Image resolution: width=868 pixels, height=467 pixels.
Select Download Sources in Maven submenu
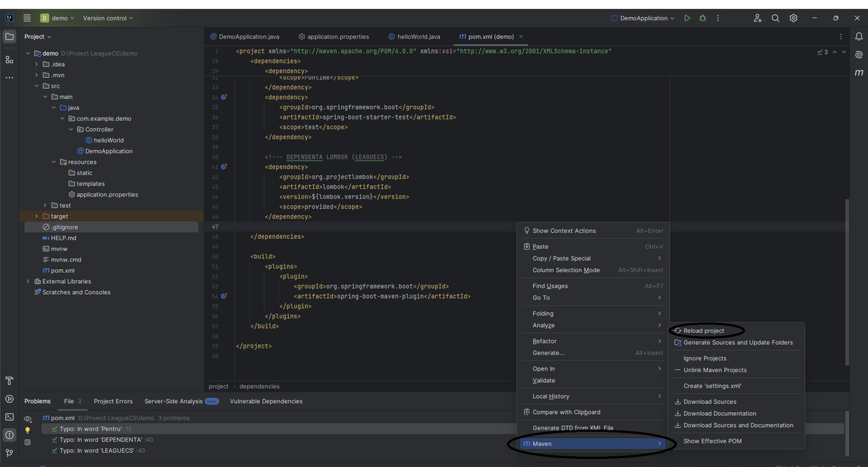click(x=709, y=402)
